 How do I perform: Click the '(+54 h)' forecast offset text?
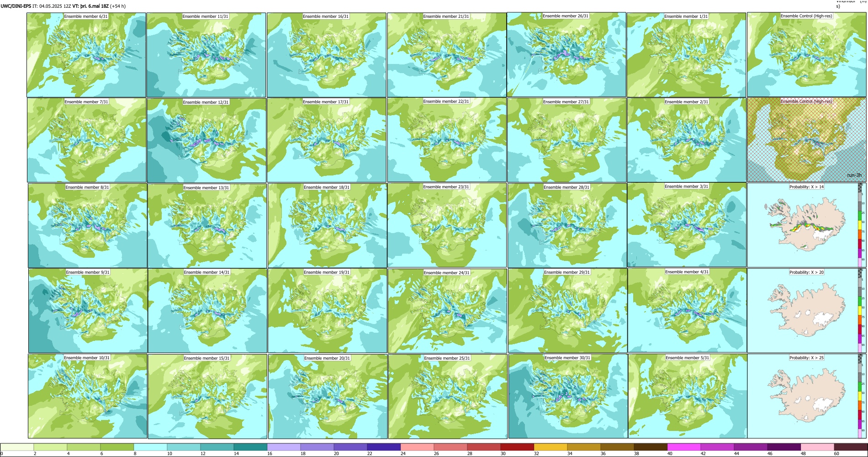click(x=118, y=6)
